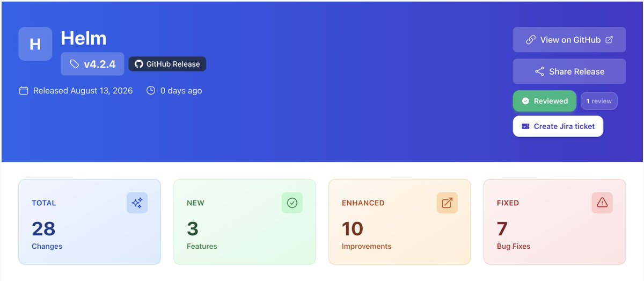Click the number '7' on Fixed card
The image size is (644, 281).
[502, 229]
